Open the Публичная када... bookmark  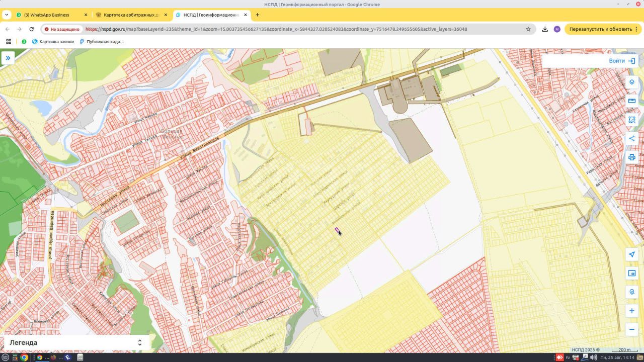pyautogui.click(x=102, y=42)
